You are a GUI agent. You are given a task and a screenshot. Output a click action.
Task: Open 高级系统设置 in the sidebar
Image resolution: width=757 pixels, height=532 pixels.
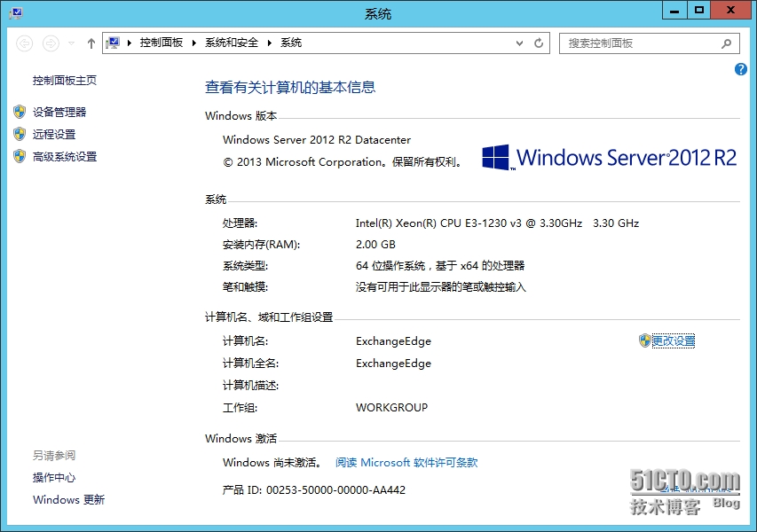pyautogui.click(x=65, y=157)
